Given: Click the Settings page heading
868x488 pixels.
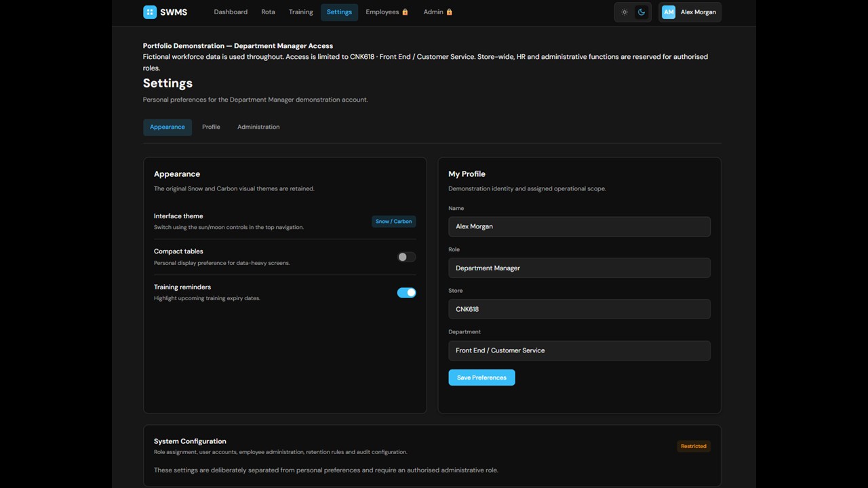Looking at the screenshot, I should 167,83.
